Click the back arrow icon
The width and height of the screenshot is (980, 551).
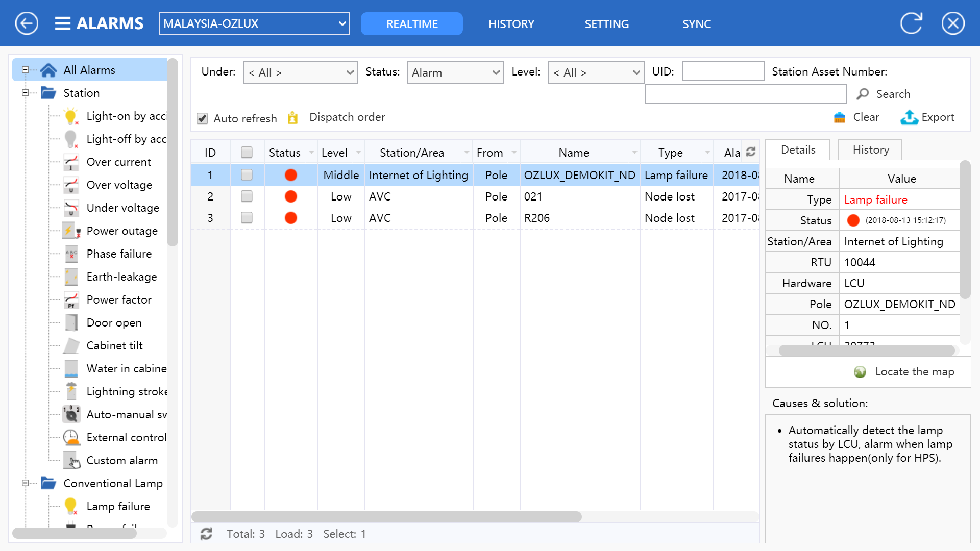tap(27, 23)
